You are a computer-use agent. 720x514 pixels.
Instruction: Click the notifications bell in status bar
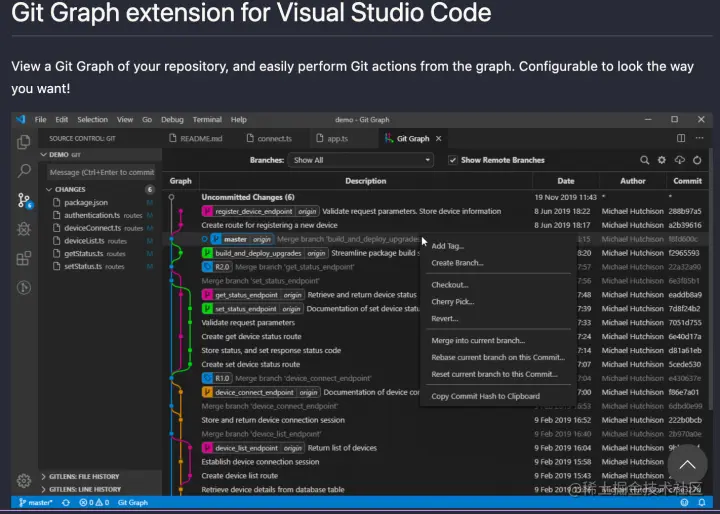pyautogui.click(x=702, y=503)
